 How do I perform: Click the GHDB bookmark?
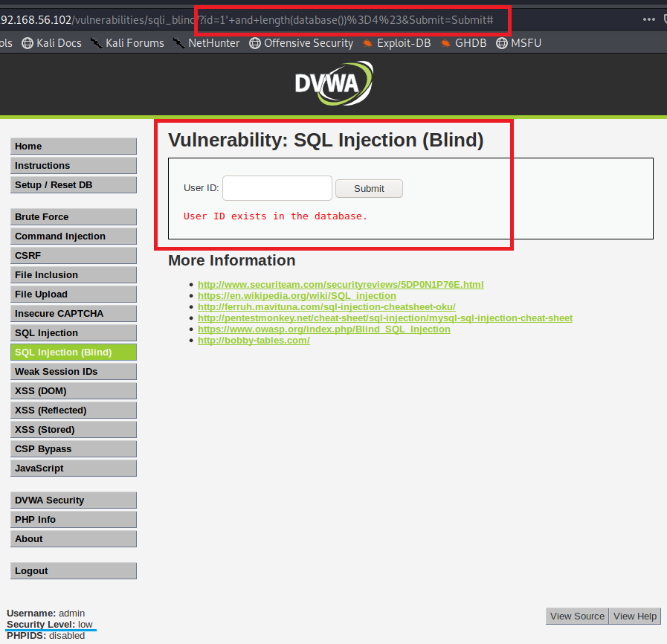[463, 43]
